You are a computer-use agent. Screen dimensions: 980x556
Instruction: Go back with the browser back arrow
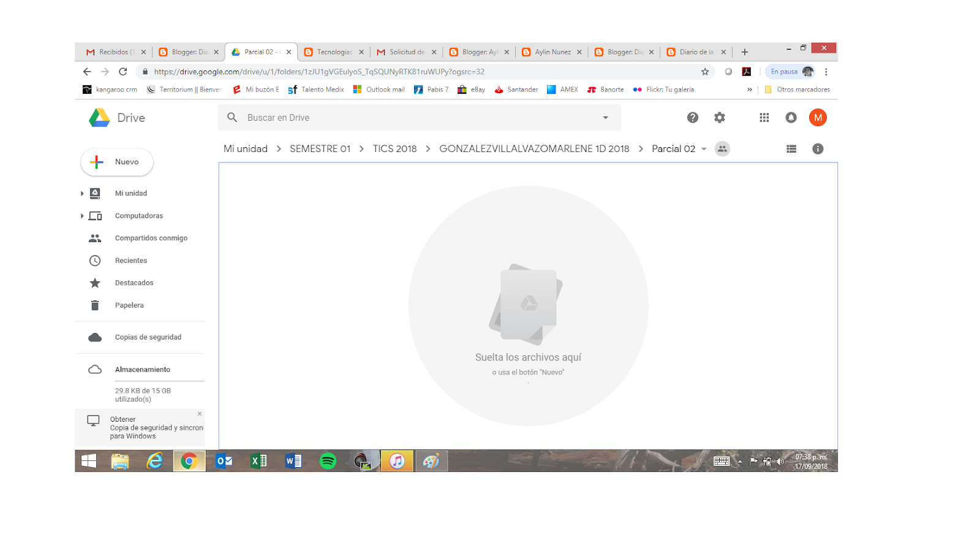pyautogui.click(x=87, y=72)
